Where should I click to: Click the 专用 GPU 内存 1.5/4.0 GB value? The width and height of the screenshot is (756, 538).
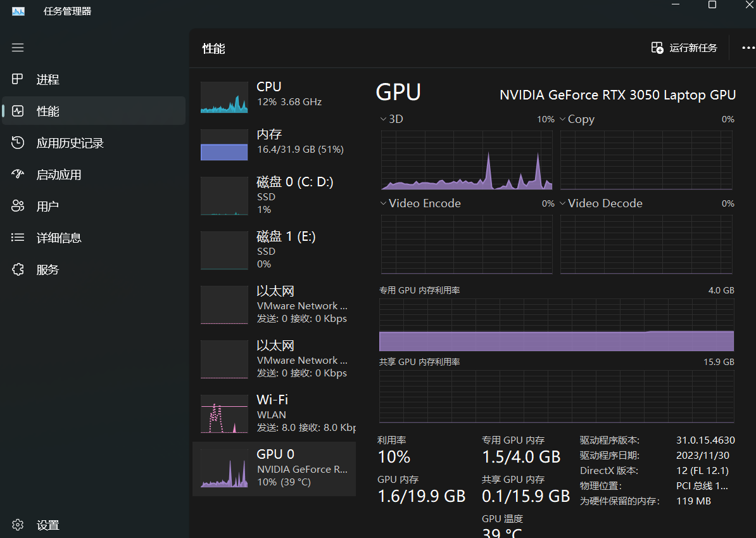(521, 456)
